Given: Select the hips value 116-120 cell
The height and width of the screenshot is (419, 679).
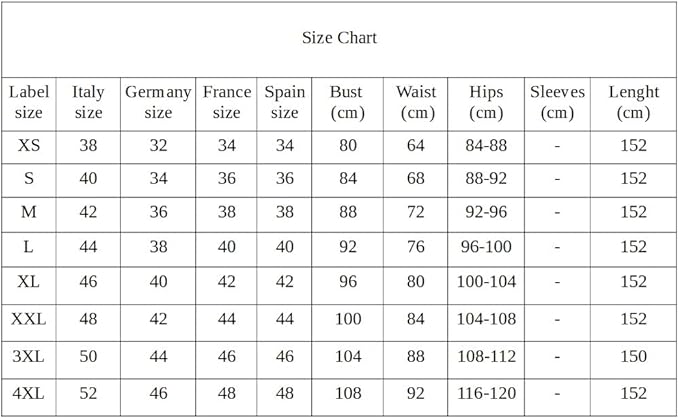Looking at the screenshot, I should [486, 394].
